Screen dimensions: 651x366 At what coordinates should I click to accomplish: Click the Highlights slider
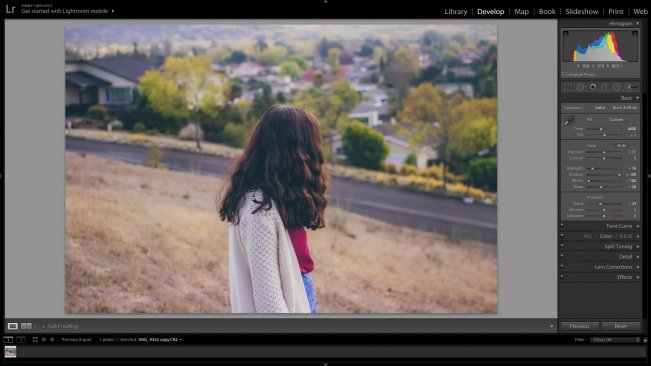(x=604, y=168)
